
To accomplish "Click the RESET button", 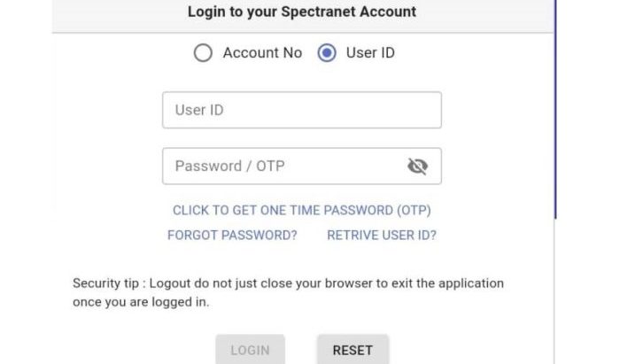I will click(x=353, y=350).
